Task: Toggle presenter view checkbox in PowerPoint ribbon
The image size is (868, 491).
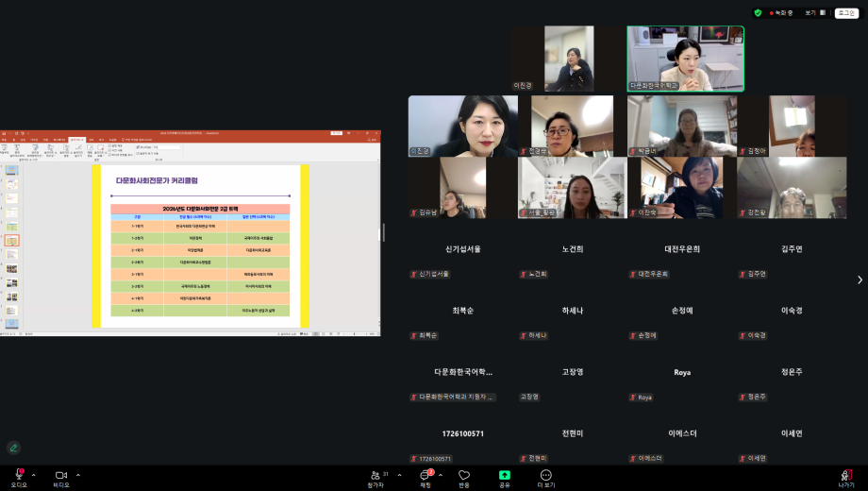Action: pyautogui.click(x=138, y=154)
